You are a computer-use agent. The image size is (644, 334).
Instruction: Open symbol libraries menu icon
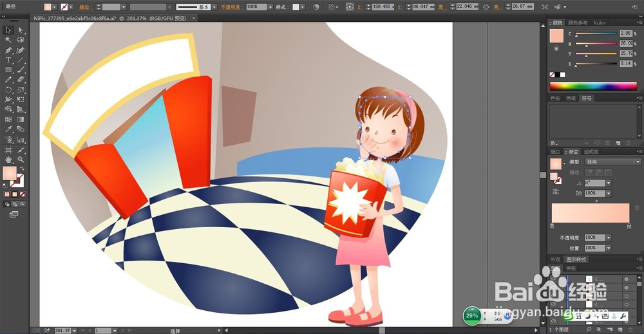pos(554,143)
